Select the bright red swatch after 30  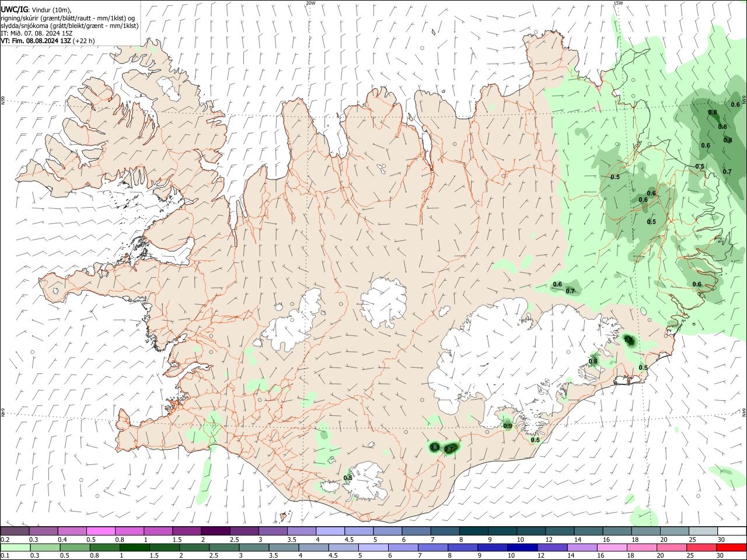(731, 547)
